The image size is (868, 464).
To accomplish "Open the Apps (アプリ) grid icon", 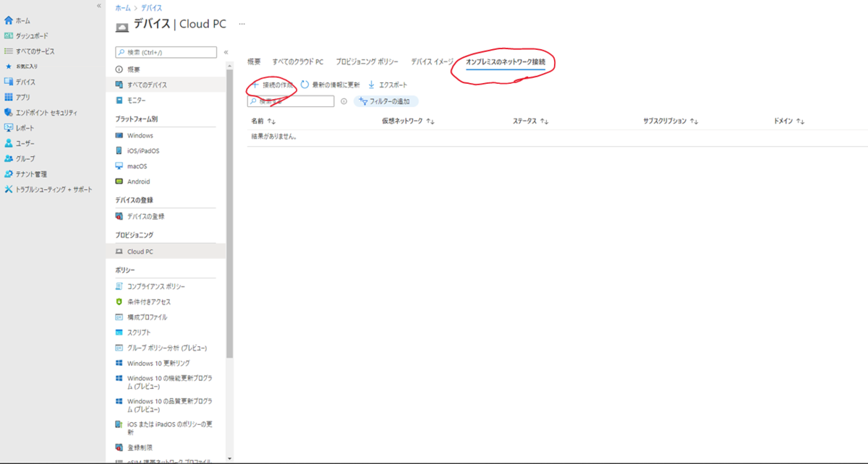I will click(9, 97).
